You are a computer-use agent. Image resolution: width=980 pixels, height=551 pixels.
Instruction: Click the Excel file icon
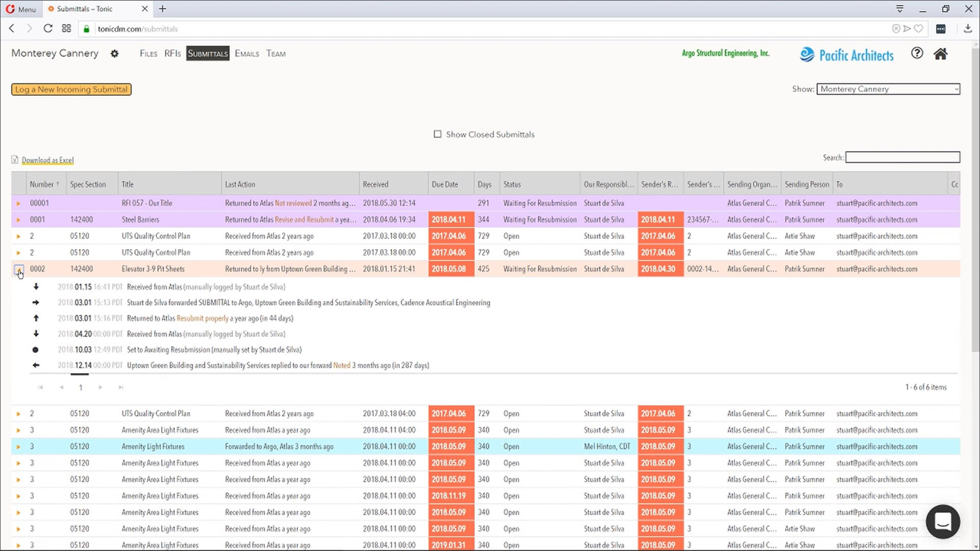[x=15, y=160]
